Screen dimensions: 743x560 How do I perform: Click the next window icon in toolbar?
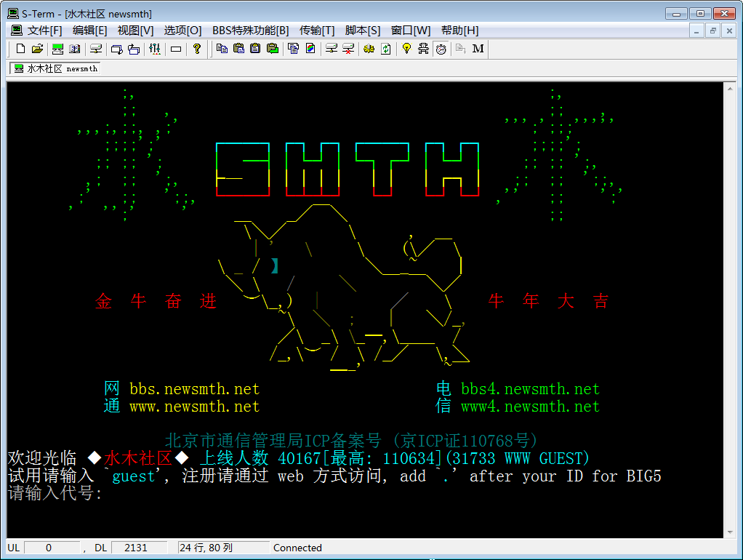pos(116,49)
